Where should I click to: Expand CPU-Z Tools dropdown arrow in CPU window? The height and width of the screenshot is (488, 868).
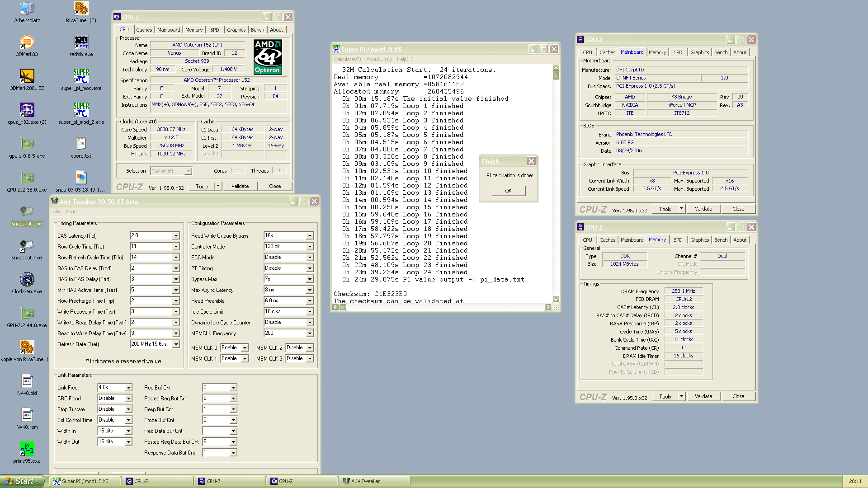[x=218, y=186]
